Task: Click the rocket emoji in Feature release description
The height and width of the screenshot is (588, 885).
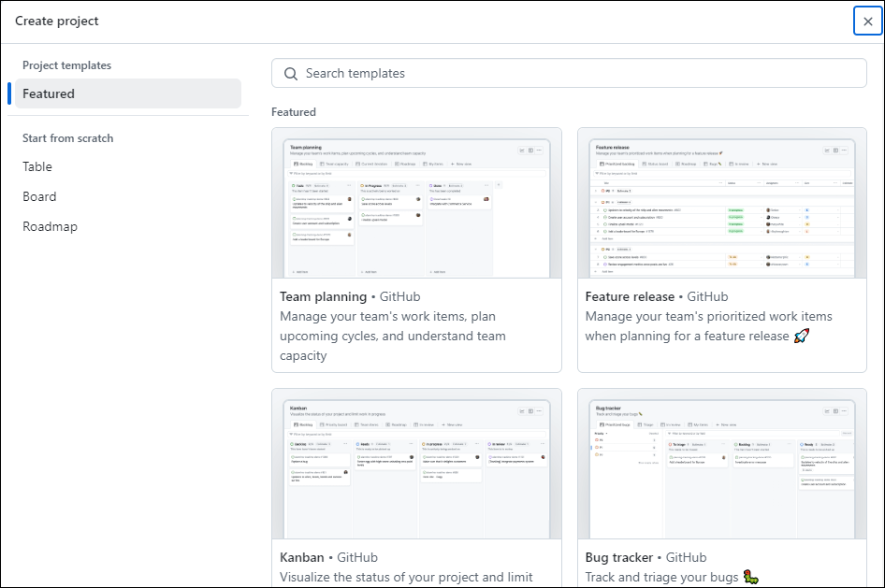Action: (x=801, y=336)
